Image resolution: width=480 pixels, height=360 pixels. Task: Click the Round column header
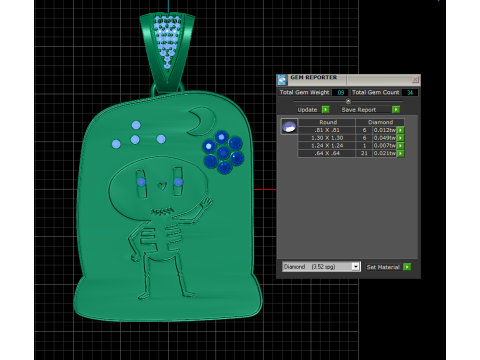point(328,122)
